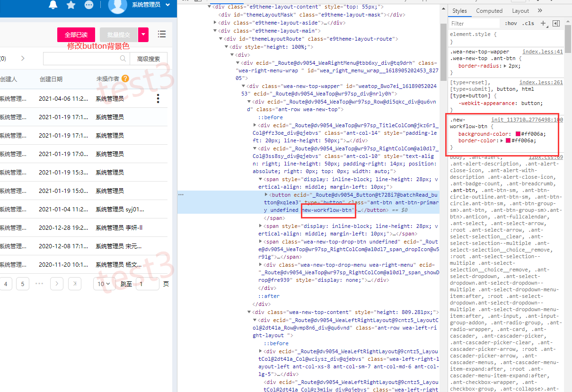Open notifications via the bell icon
Viewport: 572px width, 392px height.
pos(53,5)
